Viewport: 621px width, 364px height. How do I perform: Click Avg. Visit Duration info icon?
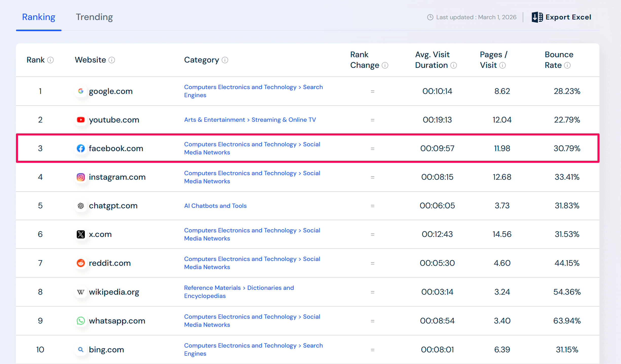coord(454,65)
